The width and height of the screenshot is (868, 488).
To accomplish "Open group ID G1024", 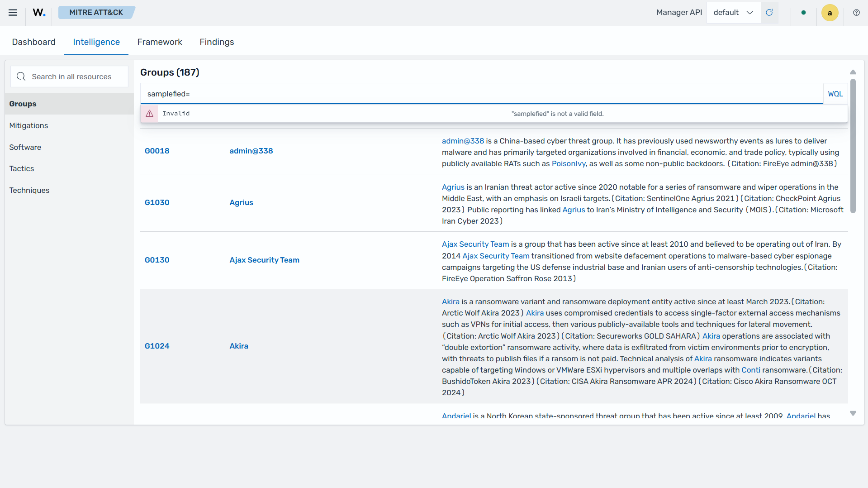I will (x=157, y=346).
